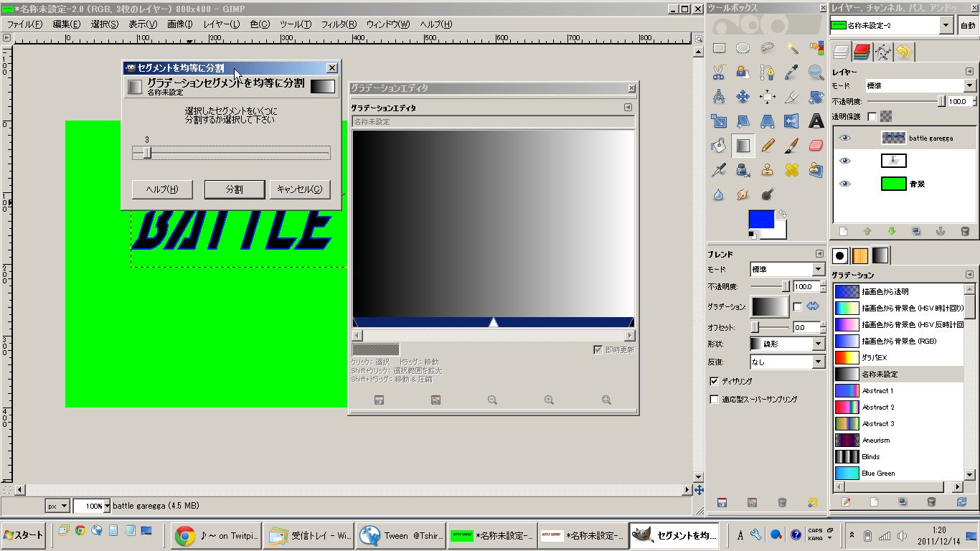This screenshot has width=980, height=551.
Task: Select the Perspective tool
Action: (768, 121)
